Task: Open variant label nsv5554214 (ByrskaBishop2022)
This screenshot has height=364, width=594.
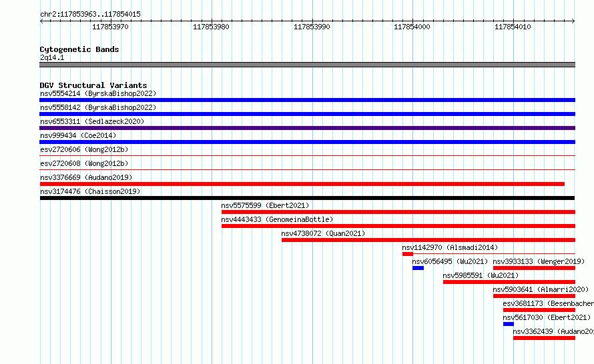Action: tap(98, 93)
